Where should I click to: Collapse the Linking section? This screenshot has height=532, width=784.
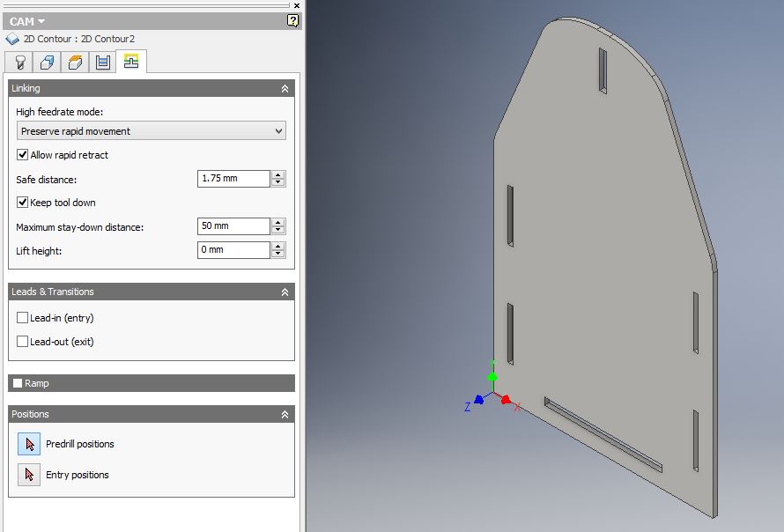coord(285,88)
